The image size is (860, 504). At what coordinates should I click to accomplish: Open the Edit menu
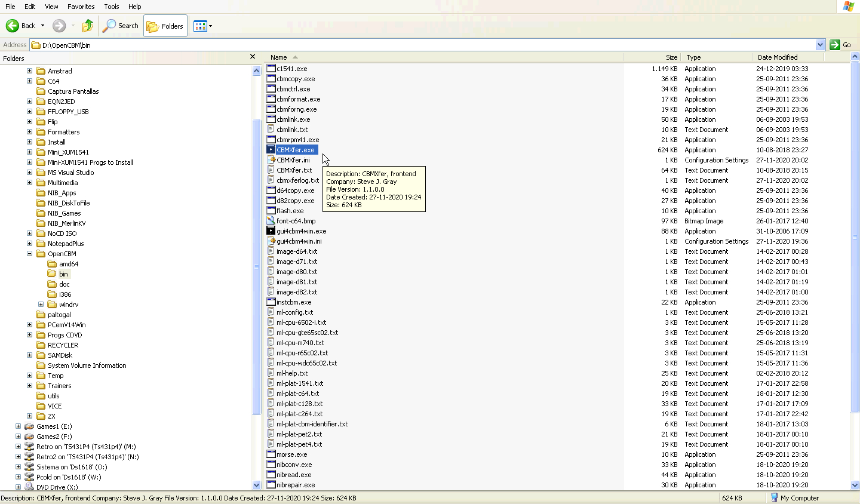click(30, 7)
